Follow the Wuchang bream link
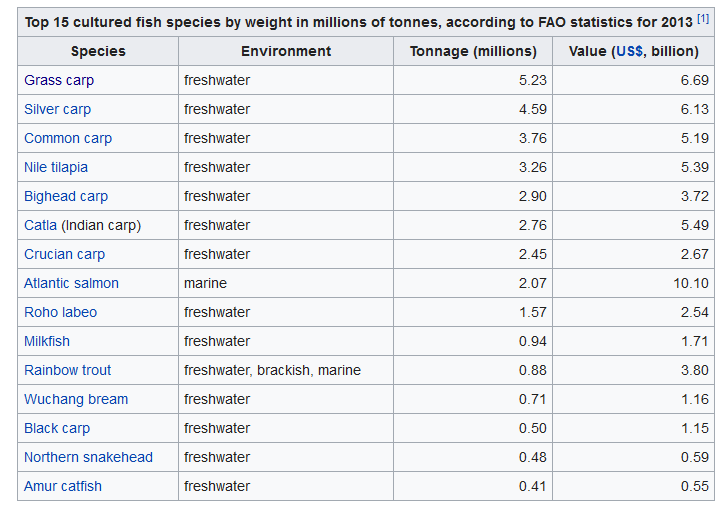Viewport: 728px width, 510px height. 76,399
